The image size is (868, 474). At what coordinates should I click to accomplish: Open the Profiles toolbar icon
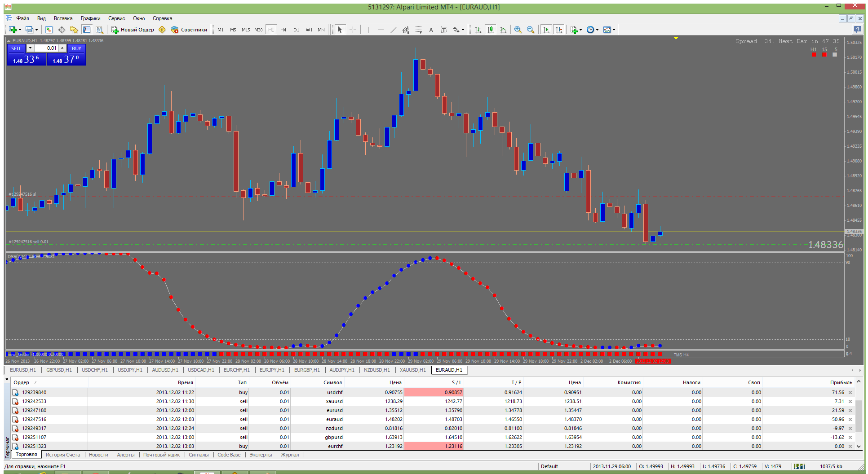29,30
